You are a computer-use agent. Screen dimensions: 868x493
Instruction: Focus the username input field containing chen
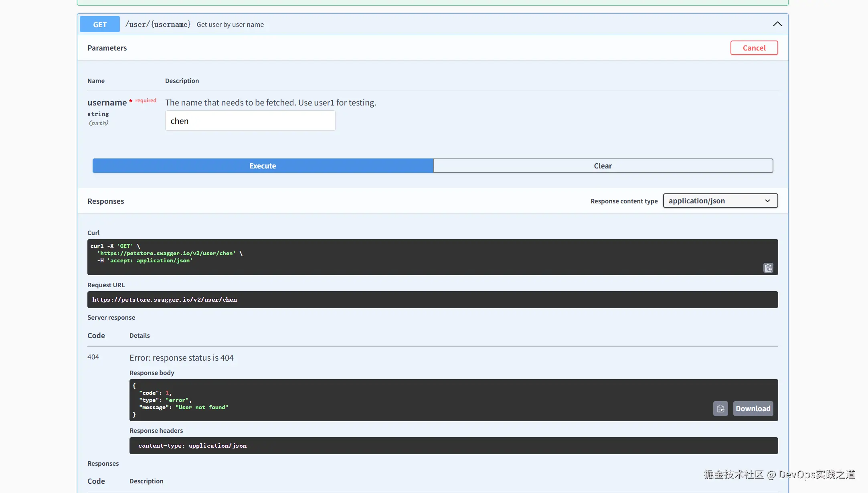(x=250, y=121)
